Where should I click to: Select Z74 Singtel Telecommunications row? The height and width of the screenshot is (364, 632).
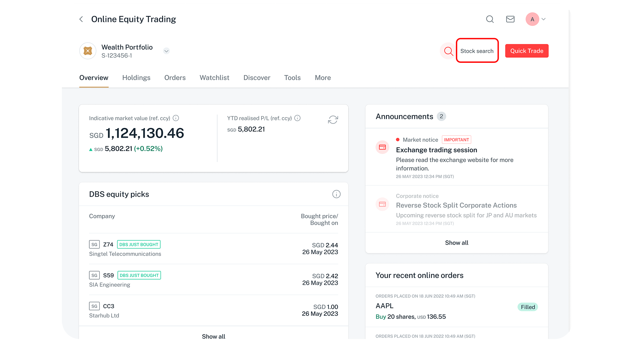click(214, 248)
